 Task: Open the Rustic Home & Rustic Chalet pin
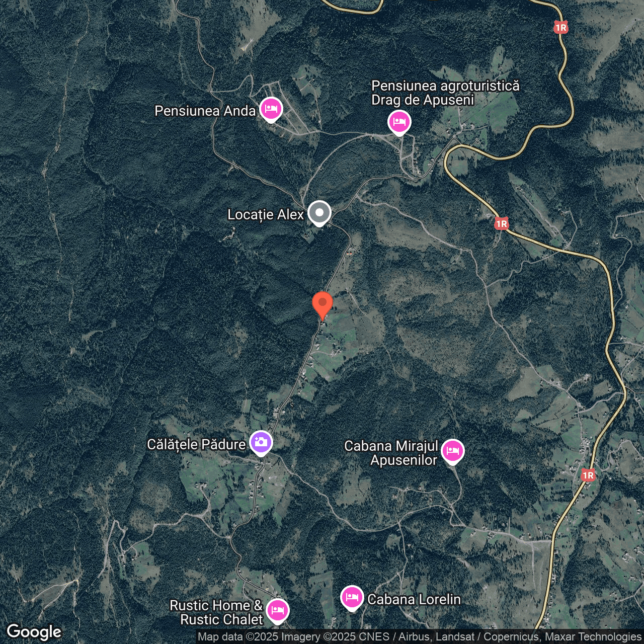pyautogui.click(x=278, y=611)
